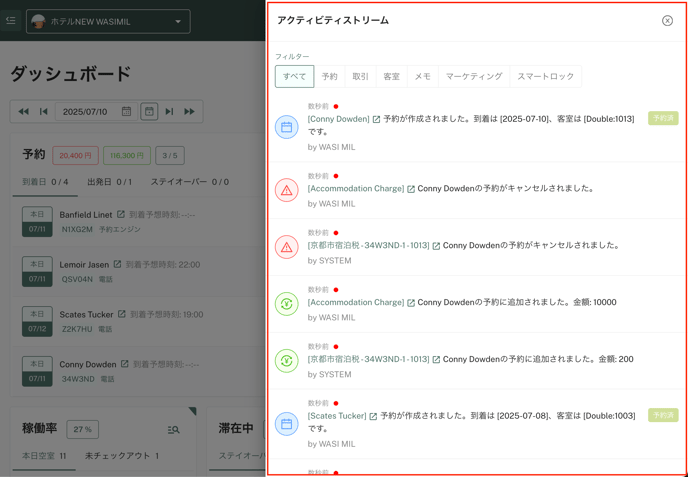The height and width of the screenshot is (477, 688).
Task: Open external link icon beside Lemoir Jasen
Action: (118, 265)
